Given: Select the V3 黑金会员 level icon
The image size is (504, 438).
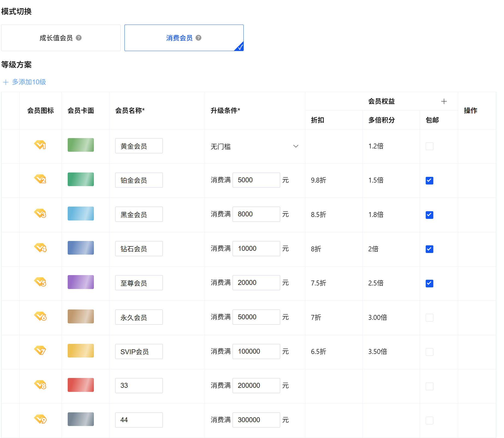Looking at the screenshot, I should (x=40, y=214).
